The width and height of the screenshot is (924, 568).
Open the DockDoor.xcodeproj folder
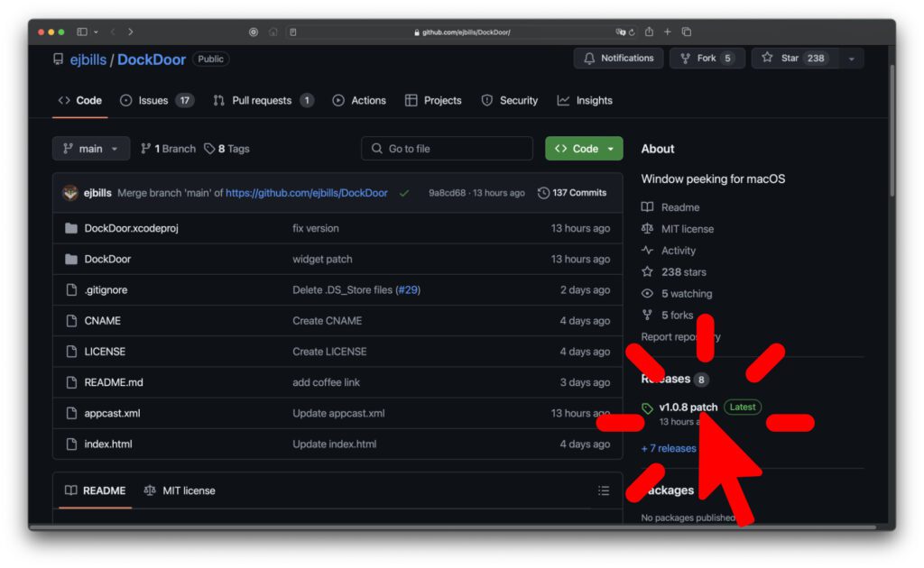pos(131,229)
